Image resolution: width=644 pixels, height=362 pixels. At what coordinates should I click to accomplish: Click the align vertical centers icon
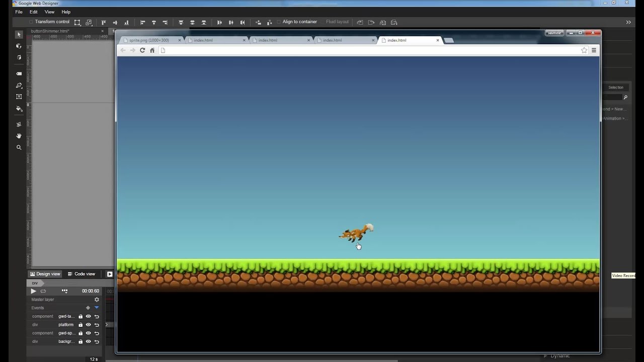tap(115, 22)
